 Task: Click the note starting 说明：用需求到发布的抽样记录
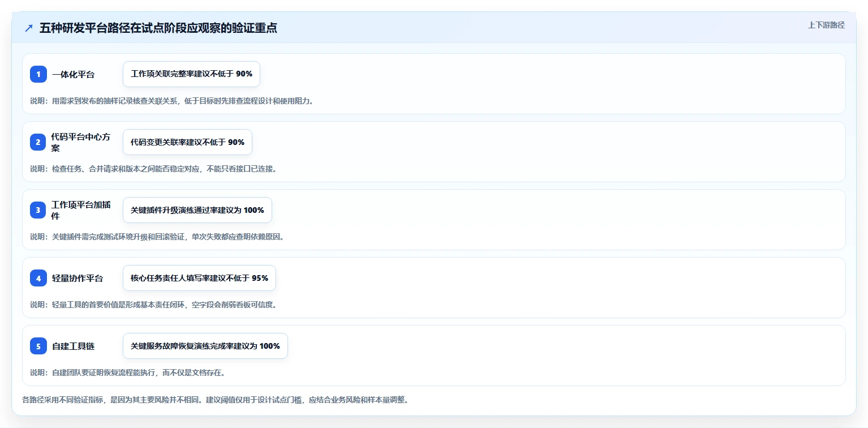pyautogui.click(x=172, y=101)
